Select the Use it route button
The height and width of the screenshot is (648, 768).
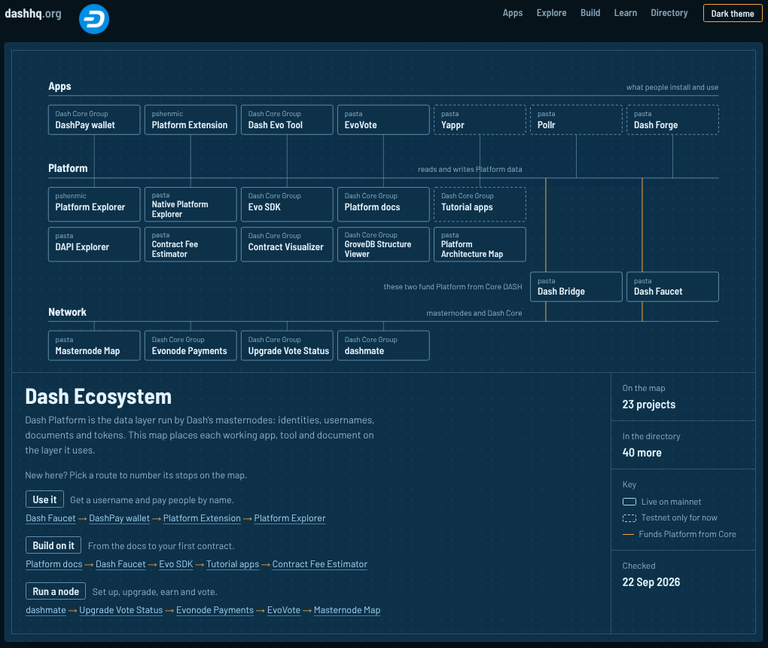click(45, 500)
